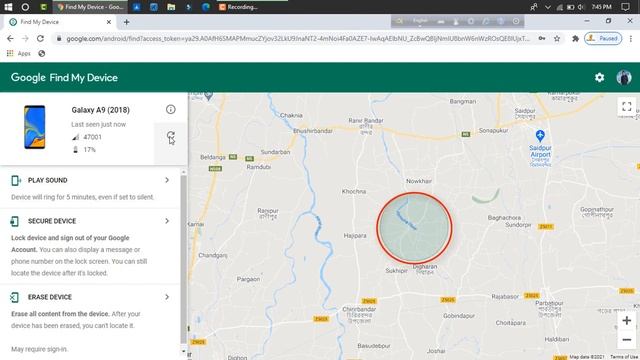Click the globe bookmark icon
Screen dimensions: 640x360
coord(42,53)
